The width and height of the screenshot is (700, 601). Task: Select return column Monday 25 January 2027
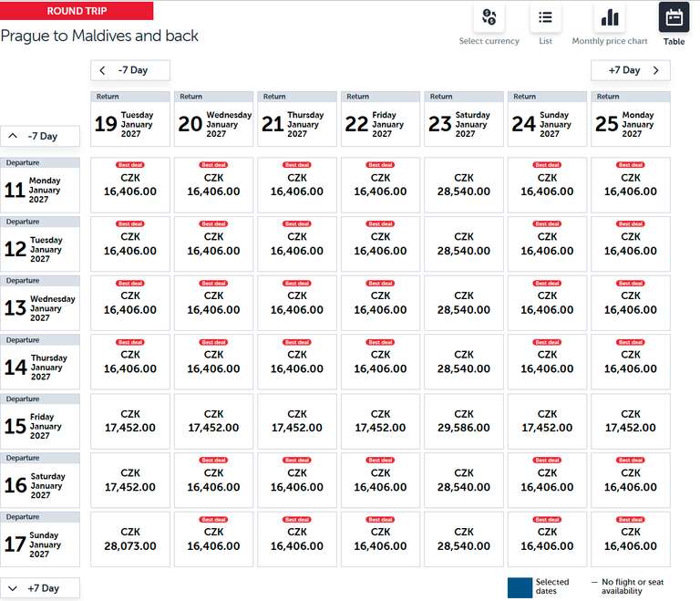[631, 119]
